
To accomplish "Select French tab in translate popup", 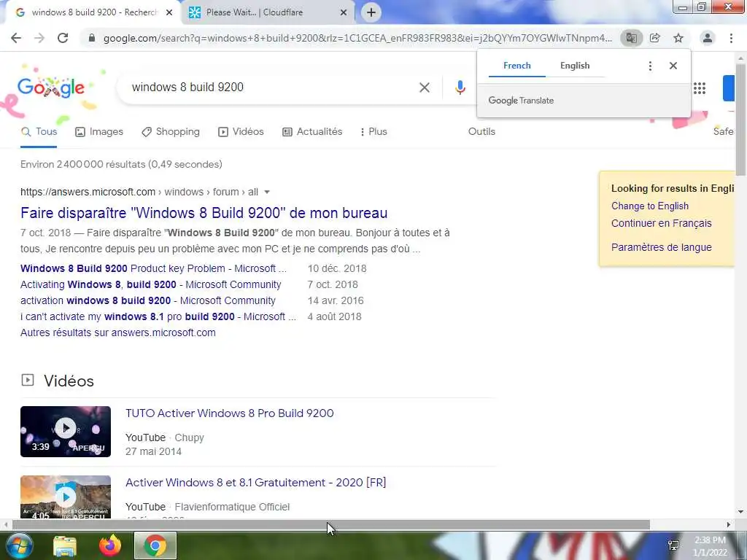I will [517, 66].
